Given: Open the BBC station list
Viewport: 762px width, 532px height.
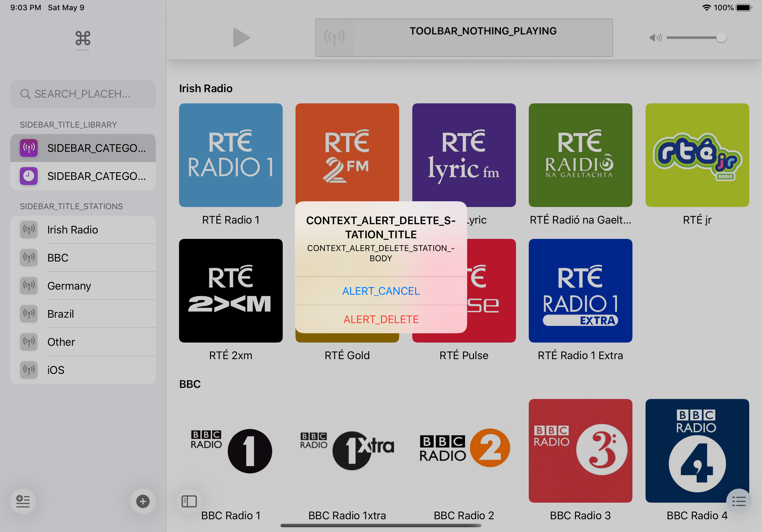Looking at the screenshot, I should (83, 258).
